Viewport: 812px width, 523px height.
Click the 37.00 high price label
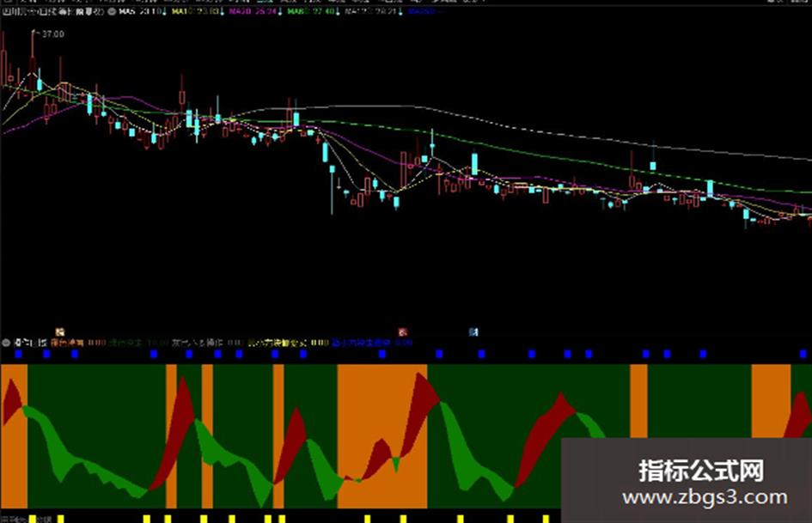(52, 34)
